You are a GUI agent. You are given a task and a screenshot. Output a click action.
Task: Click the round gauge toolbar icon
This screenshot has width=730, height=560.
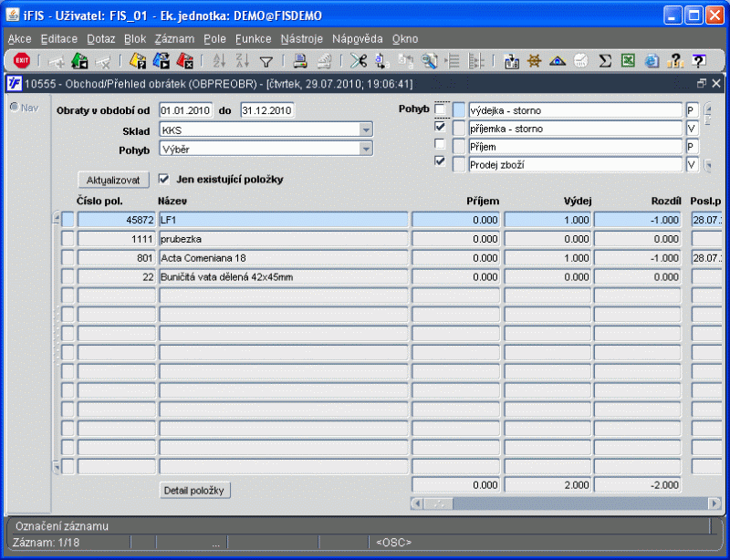tap(581, 61)
